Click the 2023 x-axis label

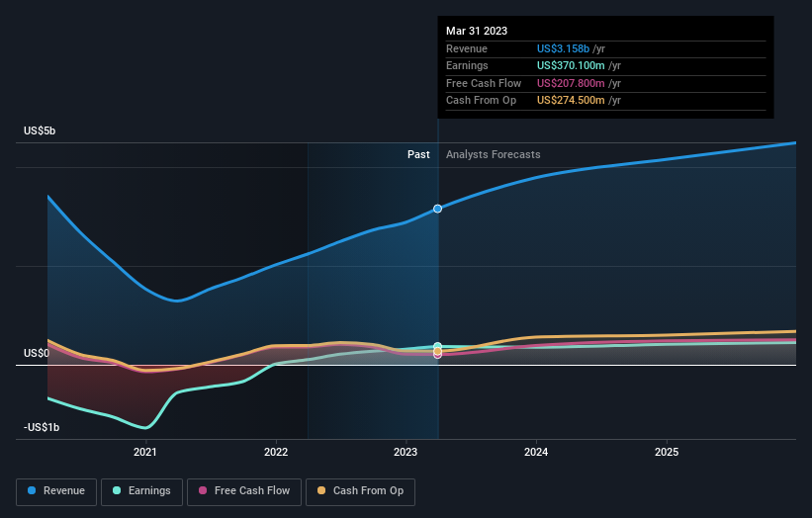405,452
